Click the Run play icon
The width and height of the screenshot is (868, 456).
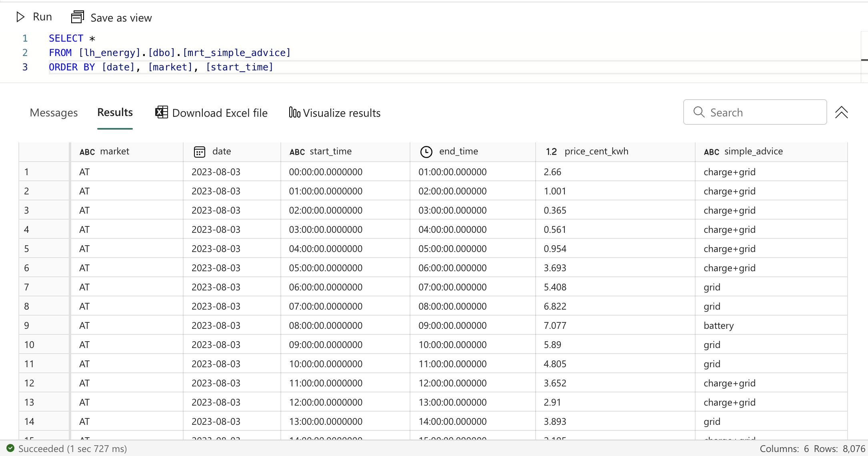point(20,17)
